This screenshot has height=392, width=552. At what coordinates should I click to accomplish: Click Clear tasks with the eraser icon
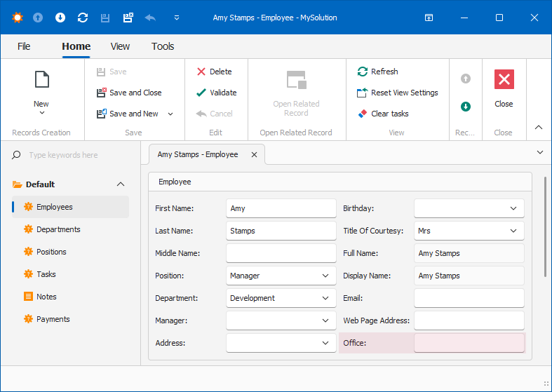click(x=383, y=114)
